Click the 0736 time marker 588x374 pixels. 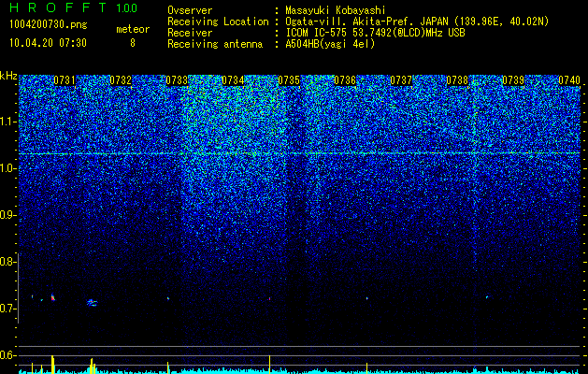tap(345, 80)
